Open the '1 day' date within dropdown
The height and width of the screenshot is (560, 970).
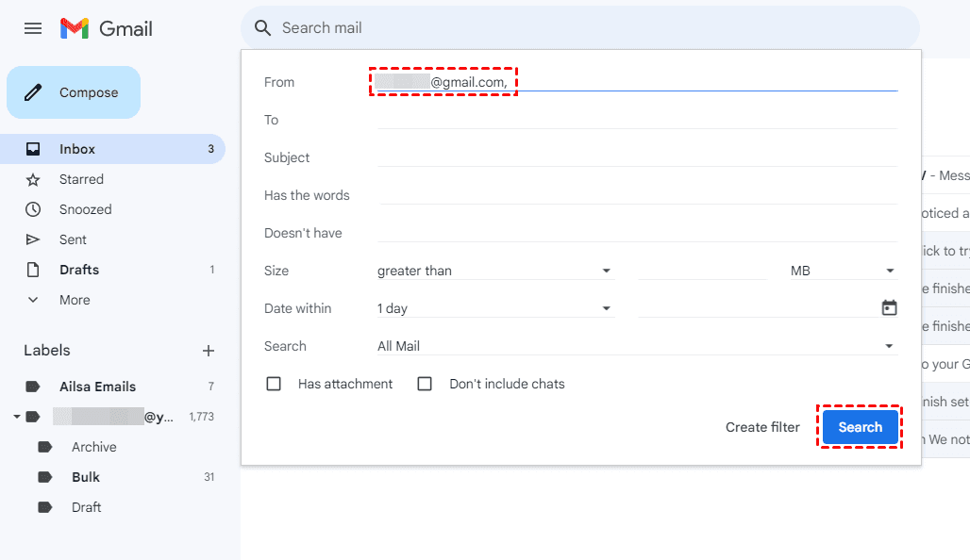coord(494,308)
